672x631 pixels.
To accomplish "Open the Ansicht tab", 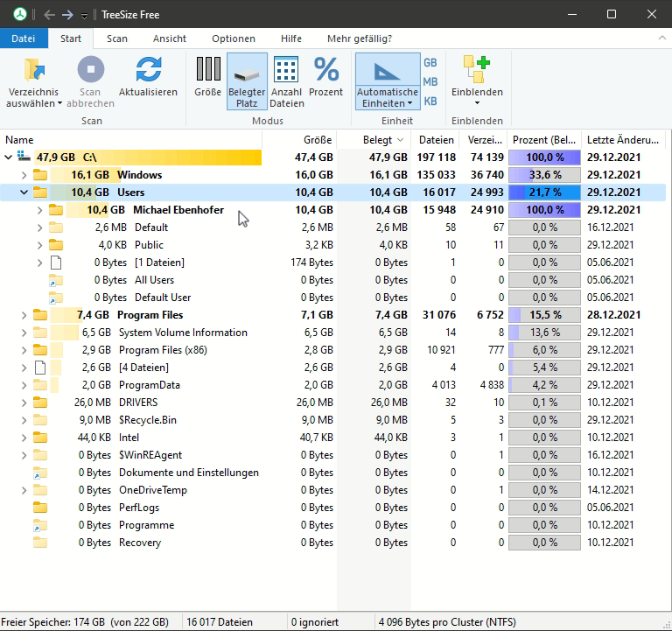I will [170, 39].
